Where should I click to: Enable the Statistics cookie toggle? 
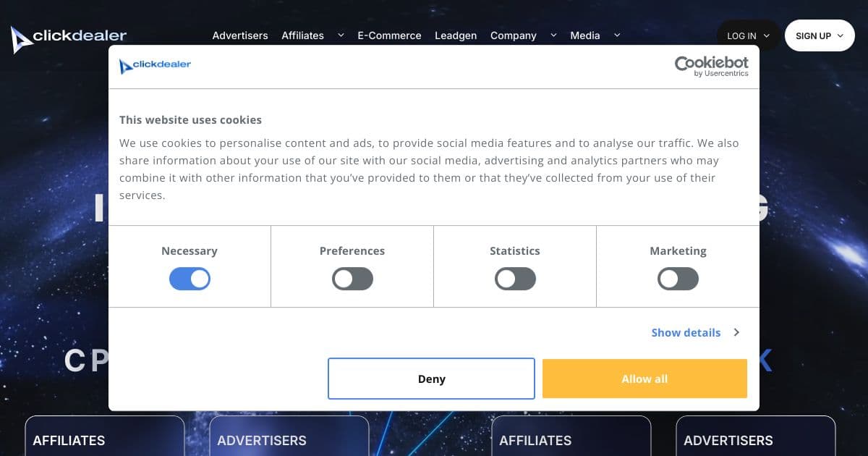515,279
